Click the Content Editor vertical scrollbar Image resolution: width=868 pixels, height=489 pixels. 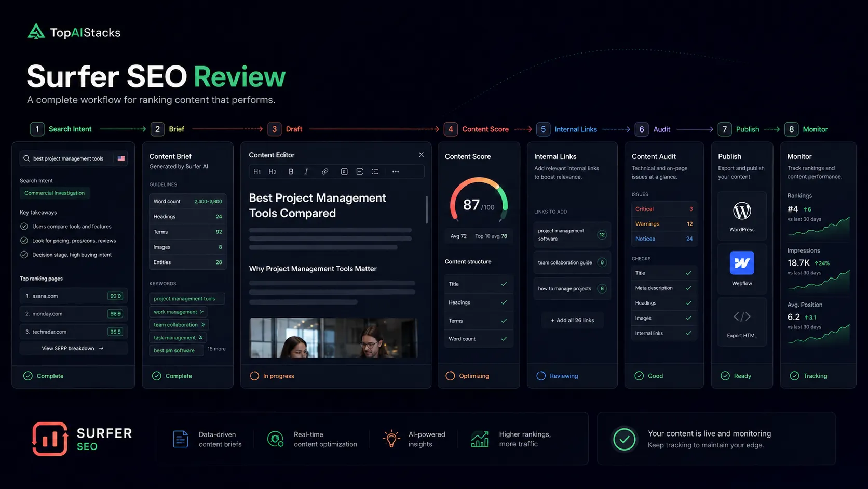click(427, 209)
